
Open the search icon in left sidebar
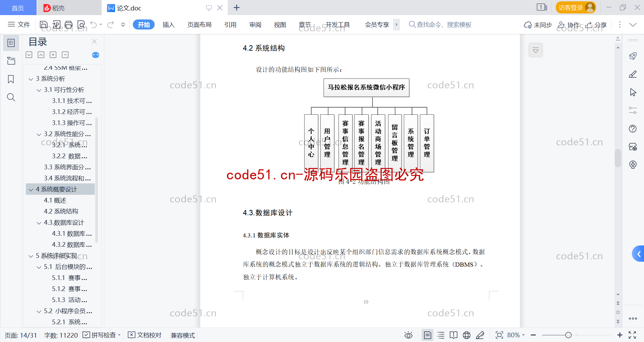click(x=11, y=97)
